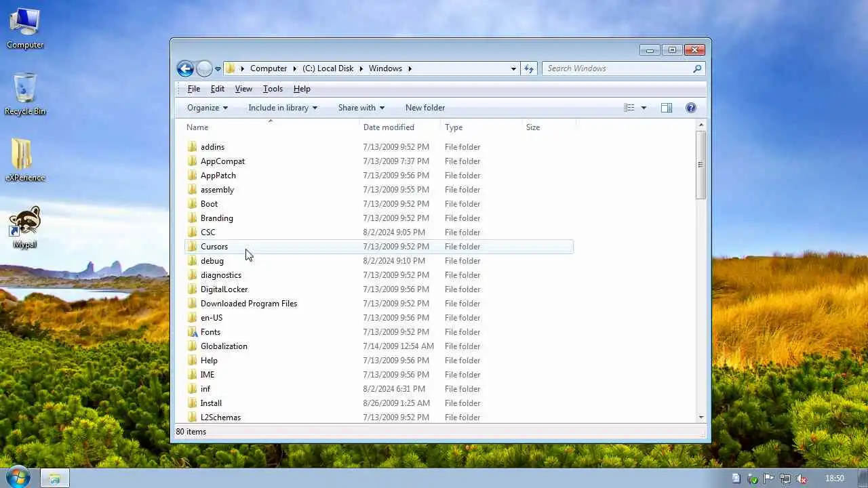Click the folder icon in address bar

pyautogui.click(x=231, y=68)
